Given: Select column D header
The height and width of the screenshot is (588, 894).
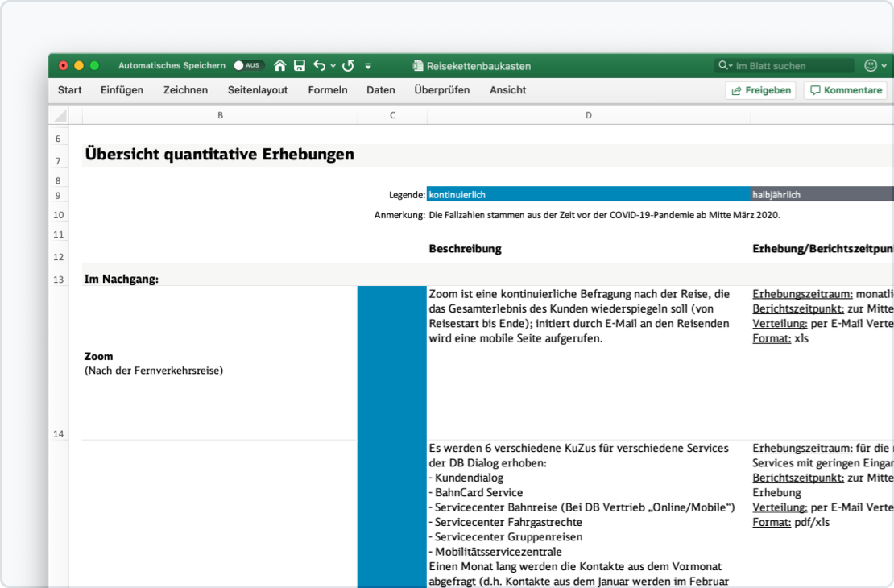Looking at the screenshot, I should point(588,115).
